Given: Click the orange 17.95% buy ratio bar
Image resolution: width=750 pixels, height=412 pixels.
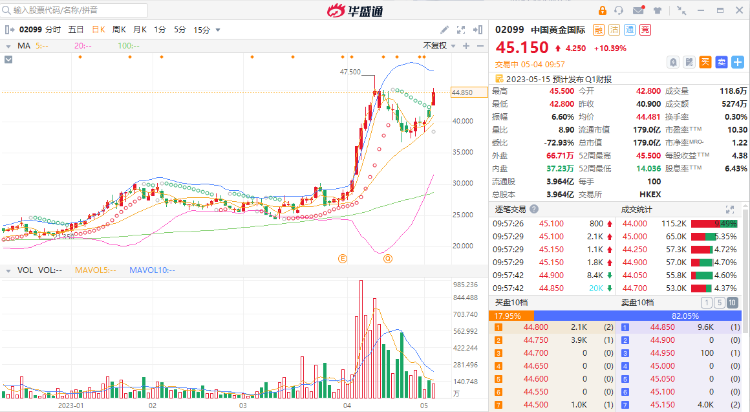Looking at the screenshot, I should (511, 316).
